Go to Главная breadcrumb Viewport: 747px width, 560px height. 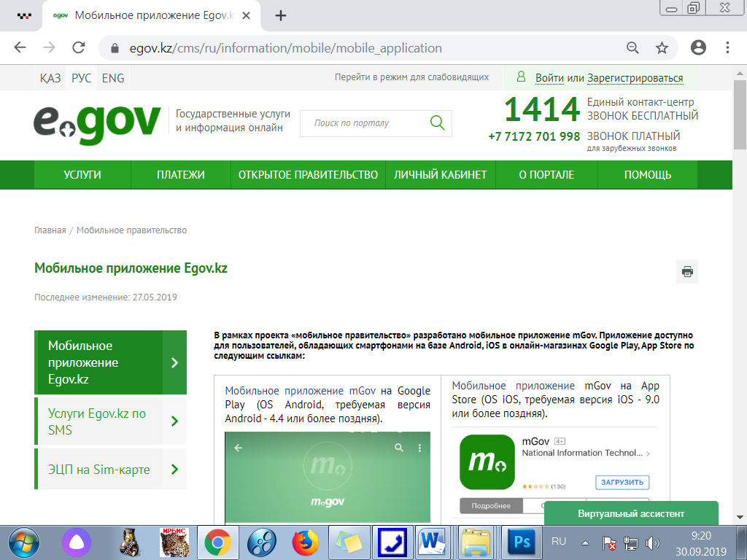pyautogui.click(x=50, y=230)
